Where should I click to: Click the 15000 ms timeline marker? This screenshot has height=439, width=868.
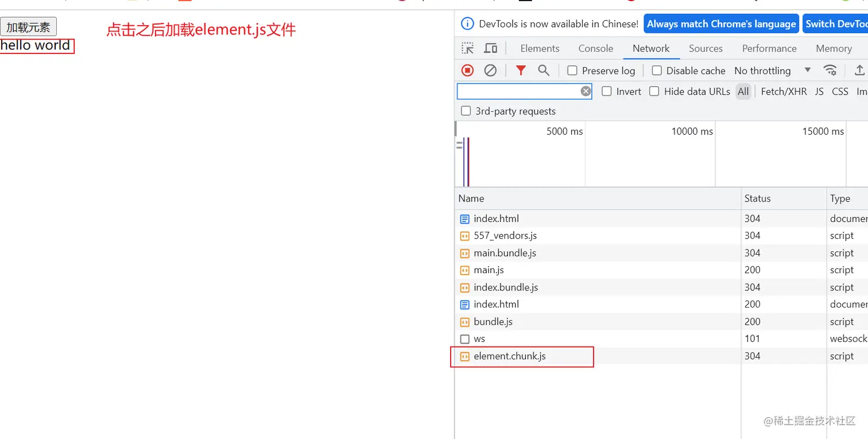[x=823, y=131]
